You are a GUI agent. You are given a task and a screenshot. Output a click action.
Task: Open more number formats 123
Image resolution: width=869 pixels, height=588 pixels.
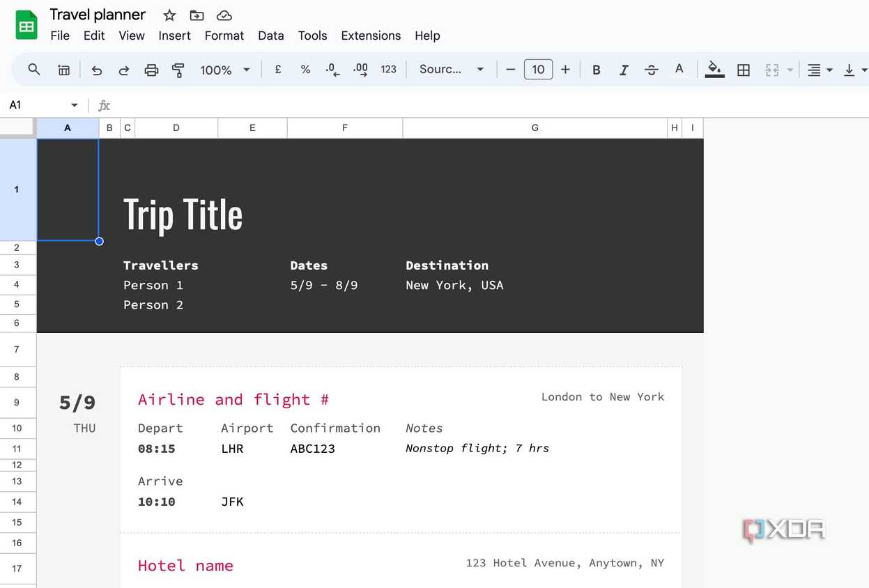point(389,69)
